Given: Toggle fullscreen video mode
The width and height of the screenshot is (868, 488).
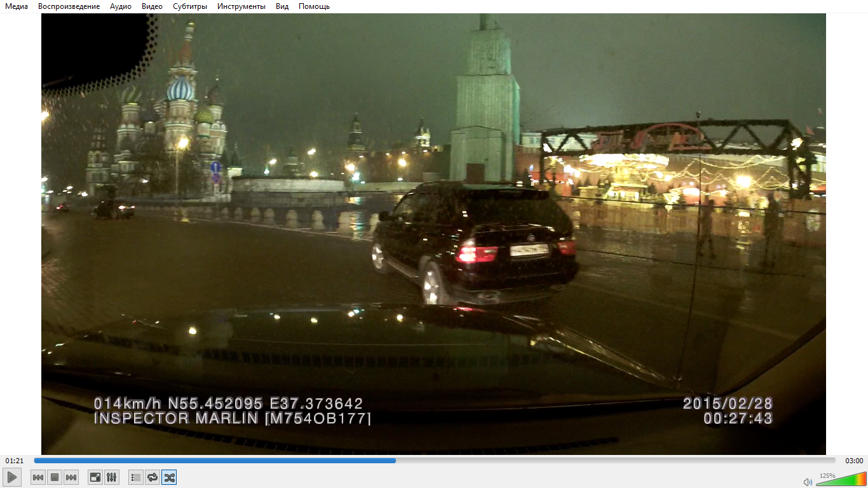Looking at the screenshot, I should point(95,477).
